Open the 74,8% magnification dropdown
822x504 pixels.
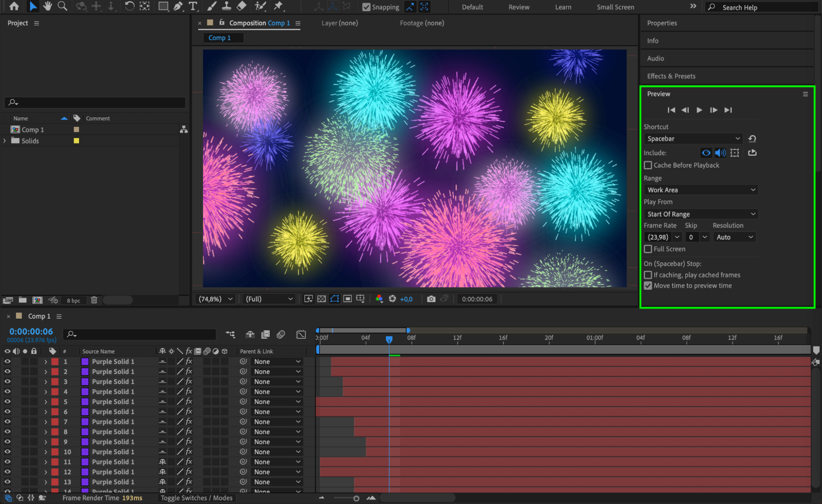(x=215, y=299)
